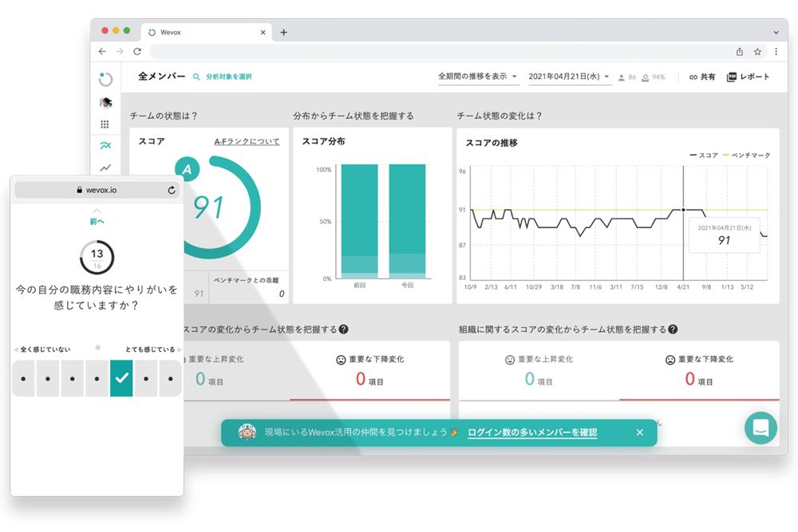Image resolution: width=798 pixels, height=532 pixels.
Task: Choose the last answer option とても感じている
Action: (x=170, y=378)
